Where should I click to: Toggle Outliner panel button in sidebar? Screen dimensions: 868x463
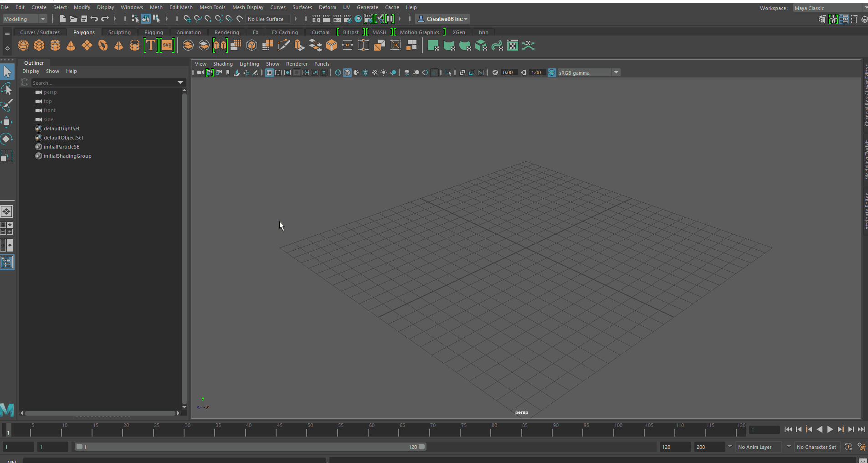coord(7,262)
